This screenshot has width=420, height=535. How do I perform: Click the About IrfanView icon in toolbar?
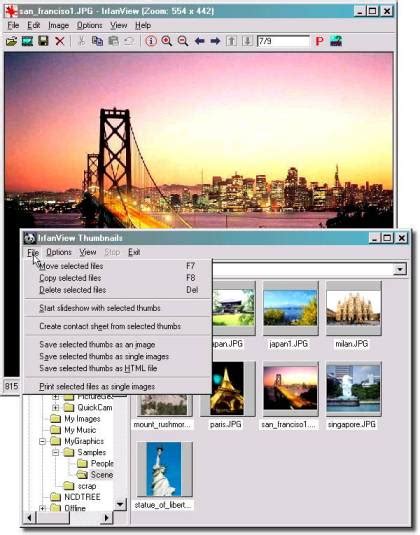pos(336,42)
